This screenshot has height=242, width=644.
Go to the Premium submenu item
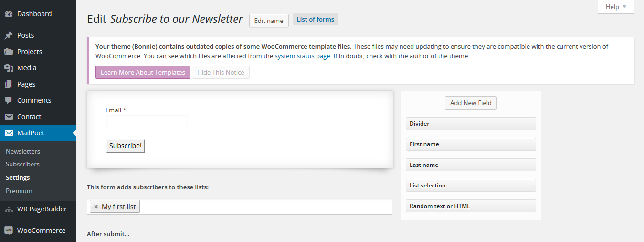(x=19, y=191)
